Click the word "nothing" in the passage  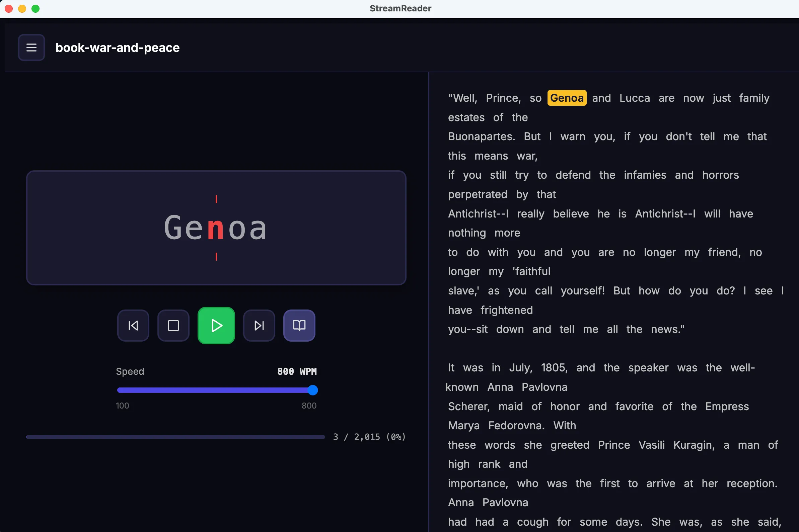(467, 233)
